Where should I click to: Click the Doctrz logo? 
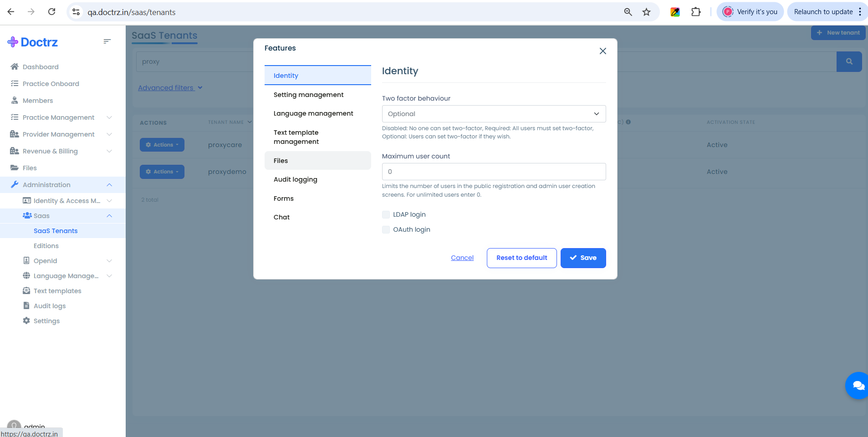pos(33,42)
